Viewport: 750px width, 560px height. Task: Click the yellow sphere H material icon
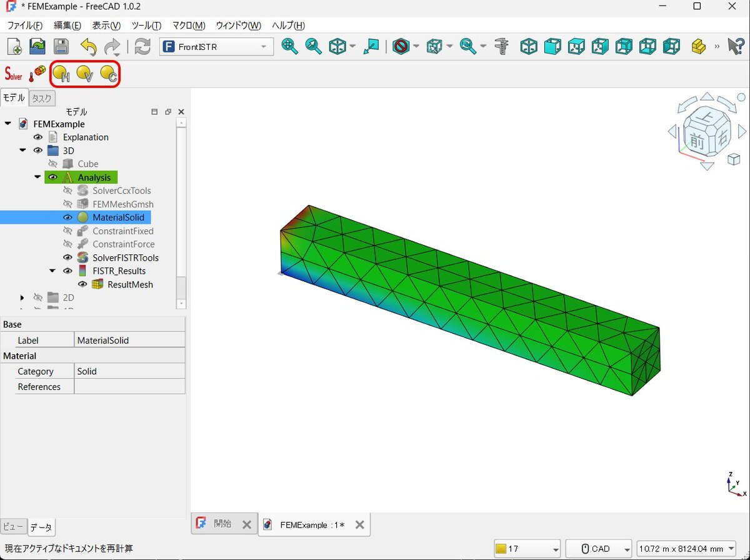(61, 74)
